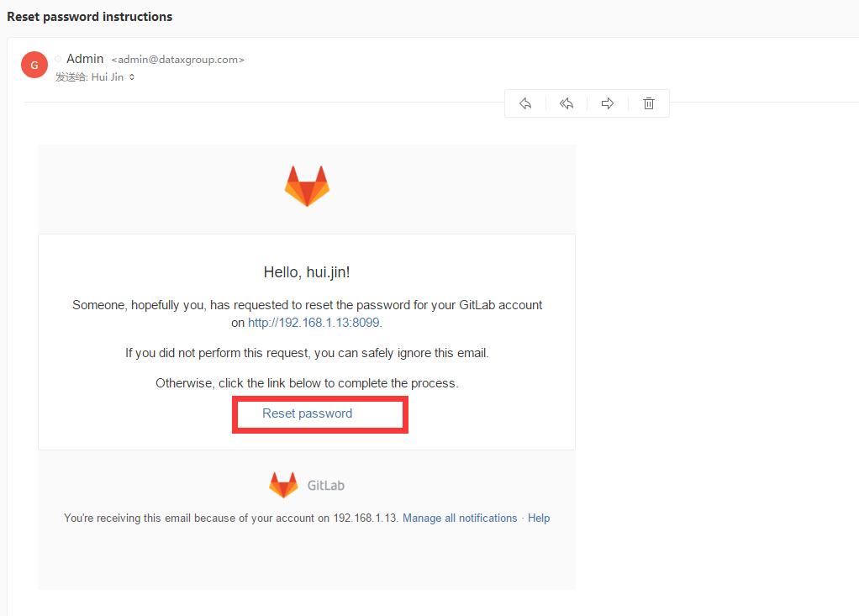859x616 pixels.
Task: Click the footer GitLab logo
Action: pyautogui.click(x=307, y=485)
